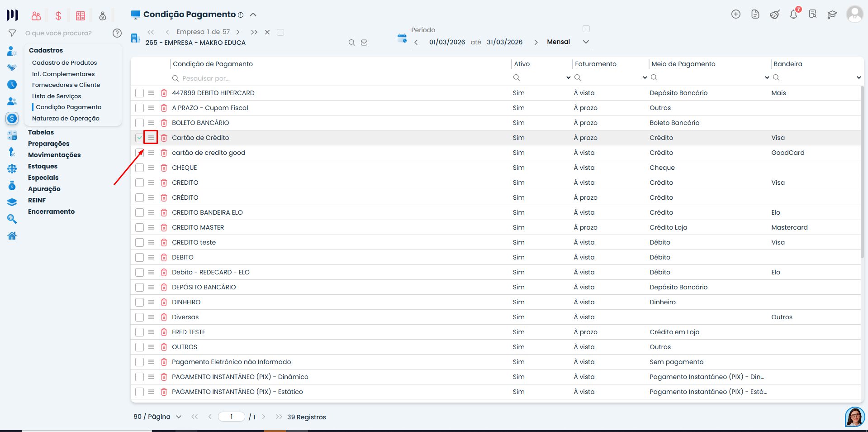This screenshot has width=868, height=432.
Task: Click the filter funnel icon
Action: pos(12,33)
